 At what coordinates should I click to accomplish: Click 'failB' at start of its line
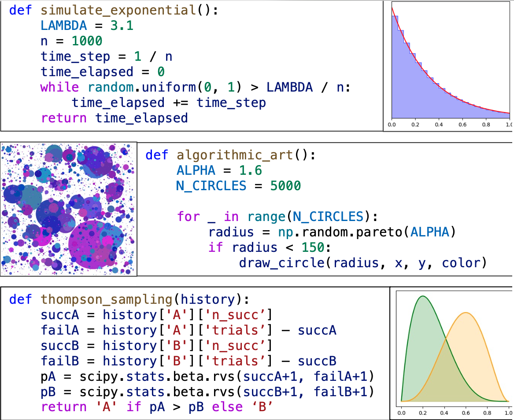tap(59, 361)
